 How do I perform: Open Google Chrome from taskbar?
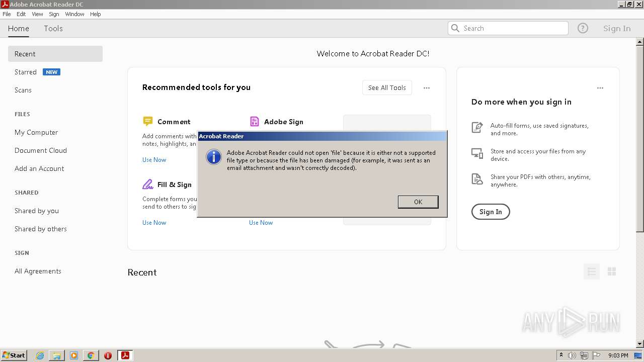[x=91, y=355]
